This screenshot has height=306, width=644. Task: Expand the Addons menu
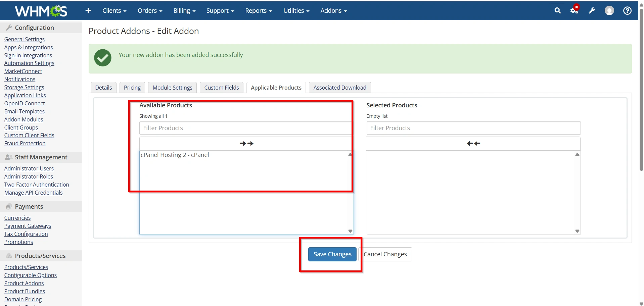coord(333,11)
